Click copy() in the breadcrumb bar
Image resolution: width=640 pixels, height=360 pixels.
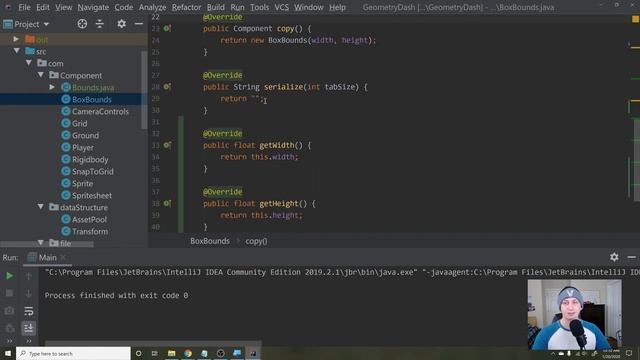(x=256, y=241)
